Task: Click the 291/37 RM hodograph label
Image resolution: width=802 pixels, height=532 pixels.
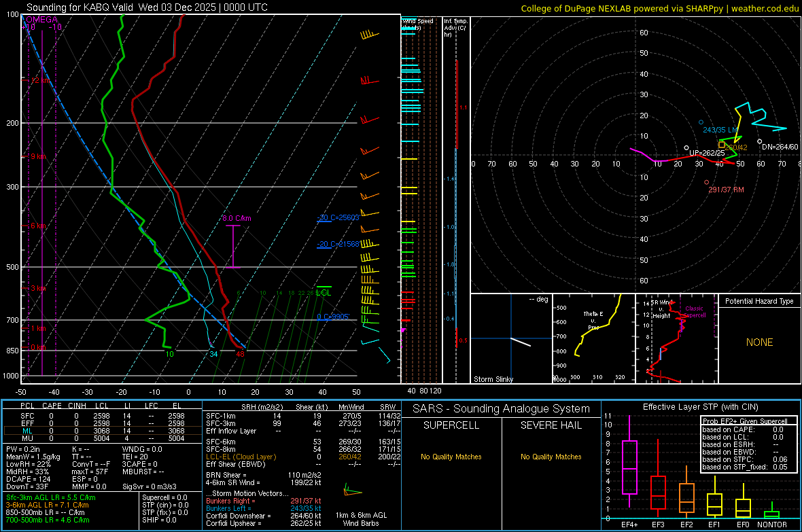Action: 727,190
